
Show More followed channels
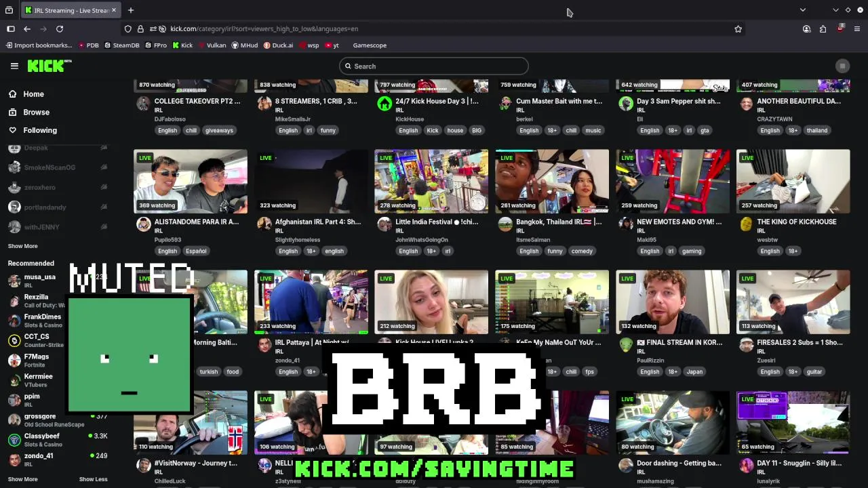(22, 246)
